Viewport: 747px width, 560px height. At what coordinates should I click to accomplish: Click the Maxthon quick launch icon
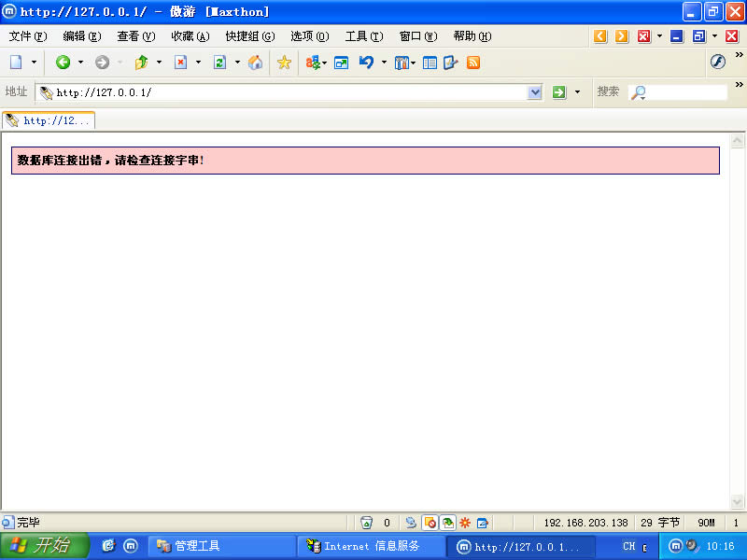(131, 546)
